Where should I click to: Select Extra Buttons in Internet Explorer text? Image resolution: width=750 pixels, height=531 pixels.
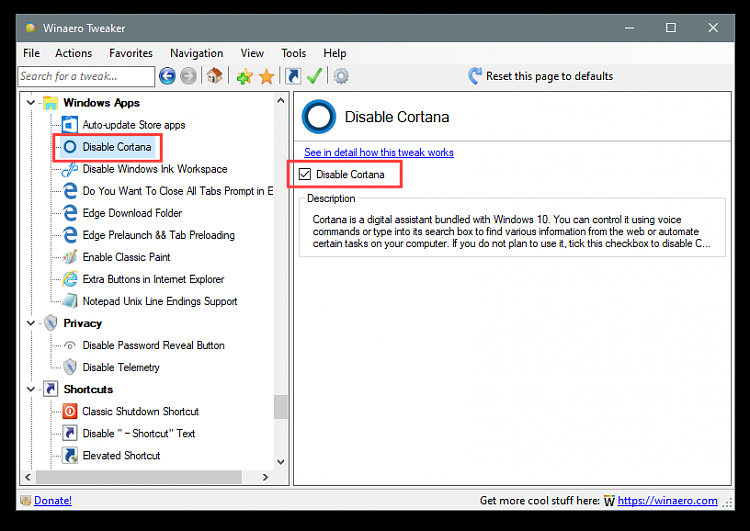click(153, 279)
